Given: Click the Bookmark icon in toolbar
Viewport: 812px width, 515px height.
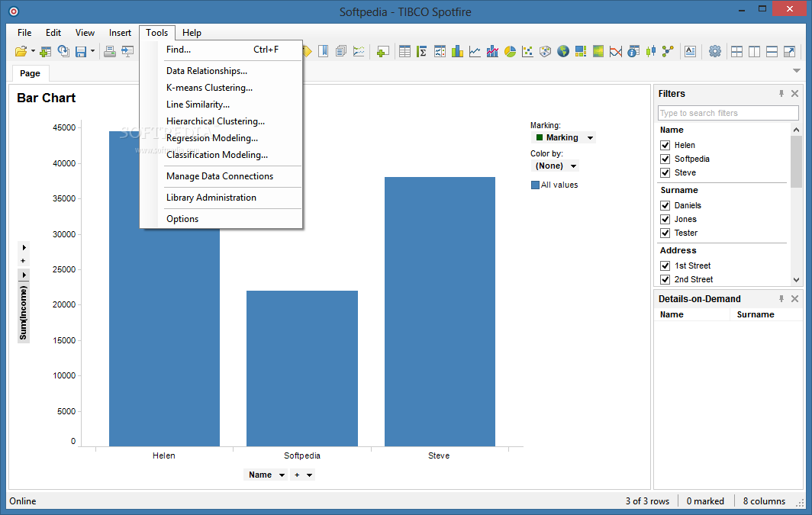Looking at the screenshot, I should [323, 51].
